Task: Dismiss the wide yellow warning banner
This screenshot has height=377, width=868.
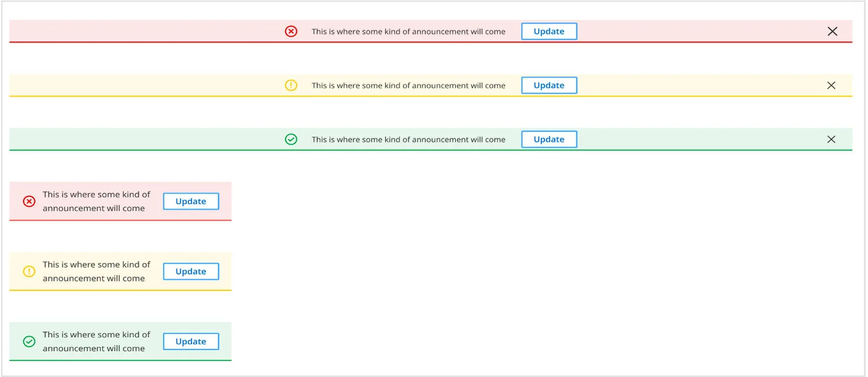Action: coord(831,86)
